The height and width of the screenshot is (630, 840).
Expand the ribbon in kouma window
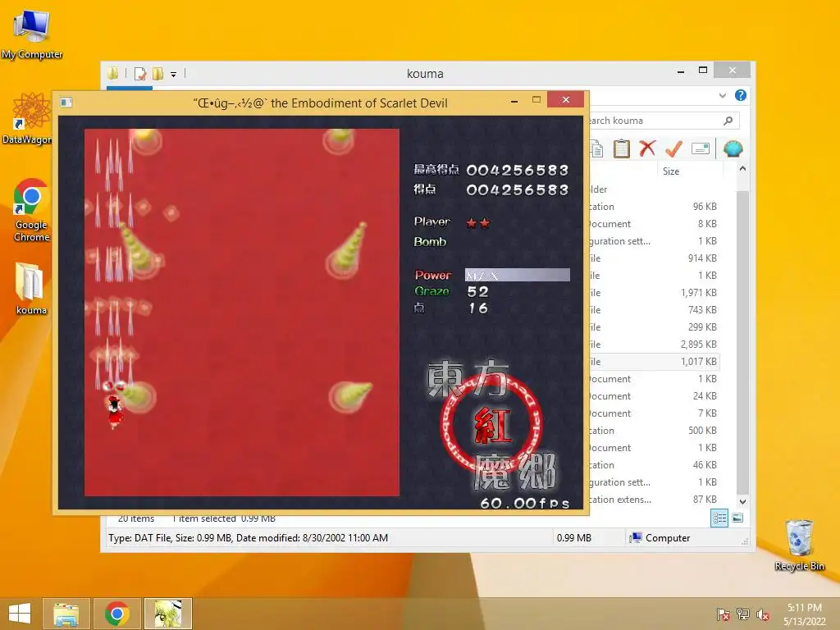pos(723,95)
